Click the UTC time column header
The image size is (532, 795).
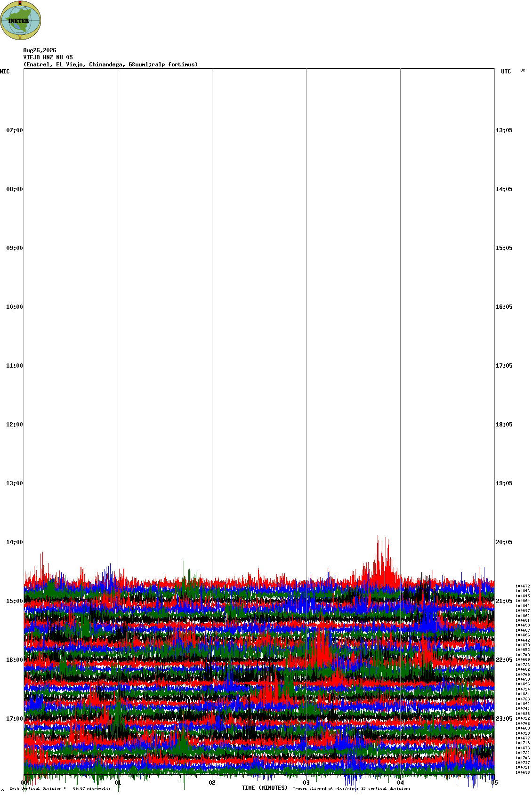[x=506, y=72]
